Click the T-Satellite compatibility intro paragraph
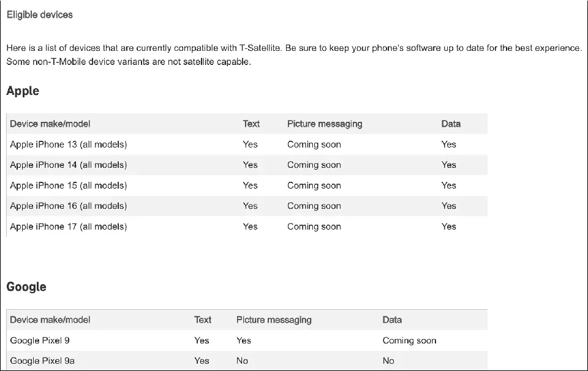Viewport: 588px width, 371px height. click(x=294, y=54)
